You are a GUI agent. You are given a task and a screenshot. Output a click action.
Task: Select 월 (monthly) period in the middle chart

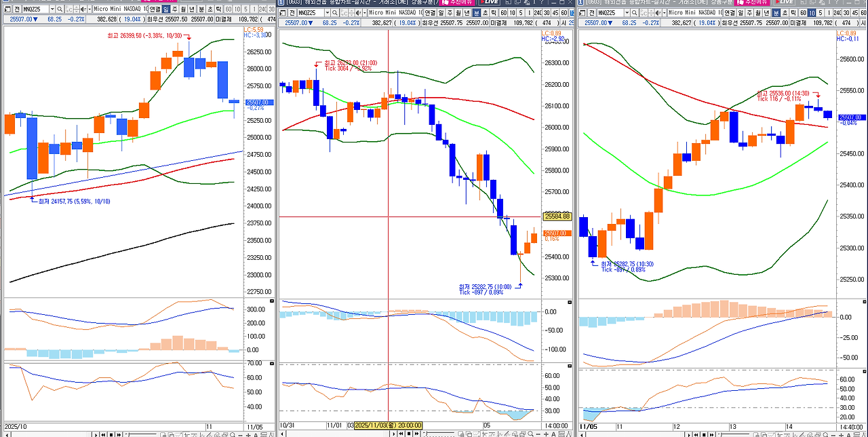[x=458, y=13]
